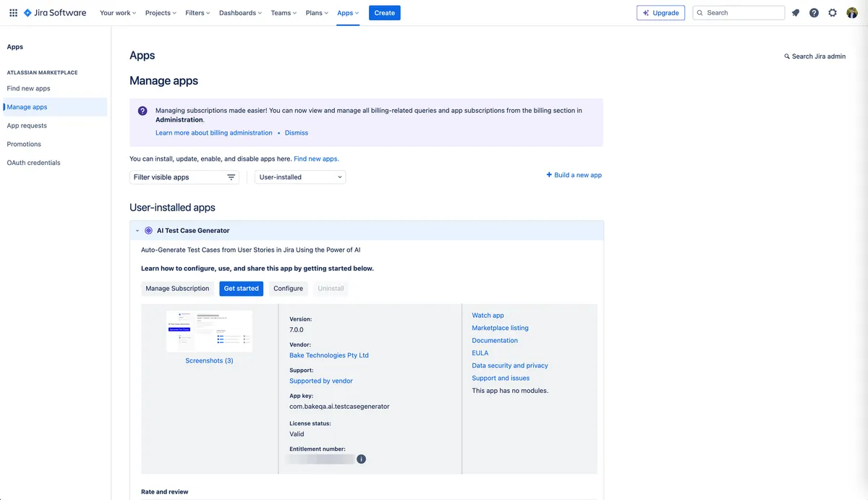Collapse the AI Test Case Generator row
Screen dimensions: 868x500
coord(137,231)
